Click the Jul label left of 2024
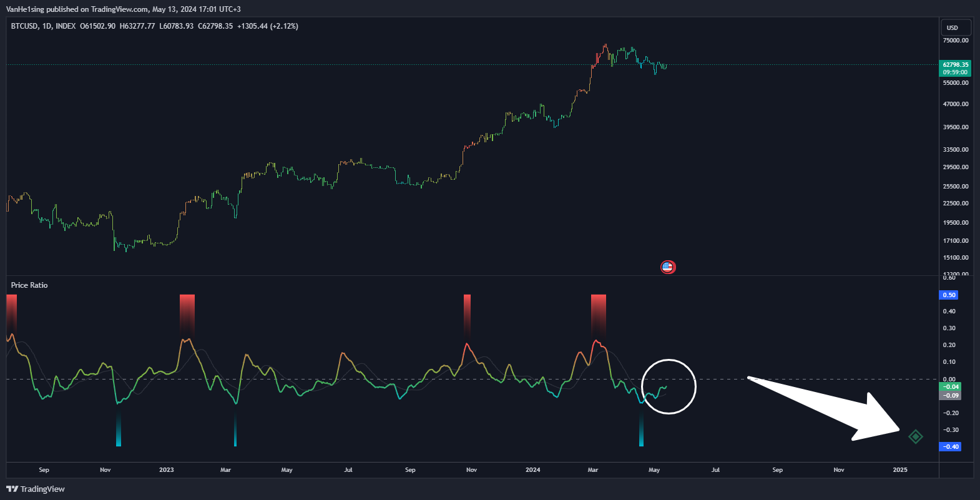This screenshot has width=980, height=500. click(348, 470)
